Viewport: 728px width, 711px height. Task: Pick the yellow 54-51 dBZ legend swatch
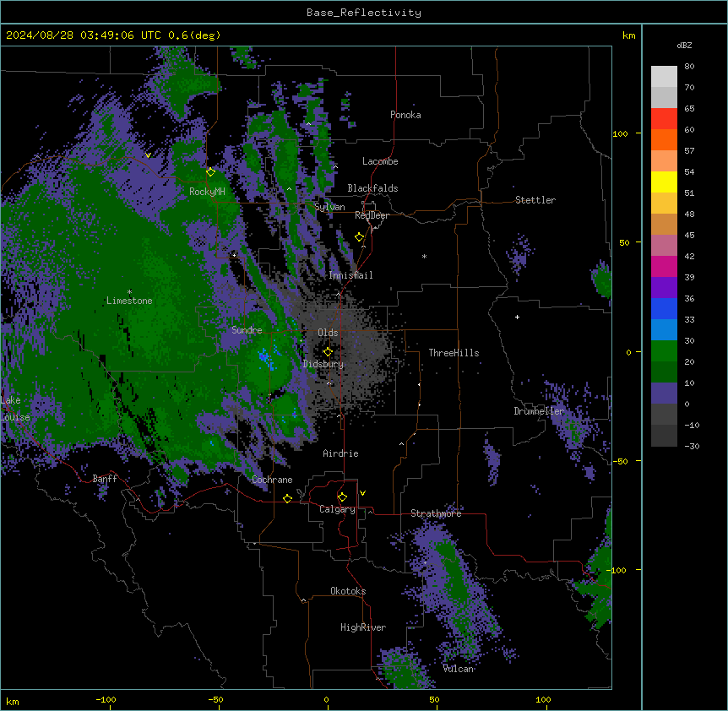click(x=664, y=182)
